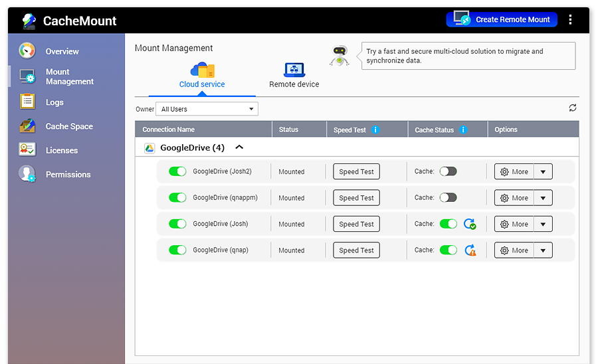Disable cache for GoogleDrive (Josh)
Screen dimensions: 598x364
448,224
